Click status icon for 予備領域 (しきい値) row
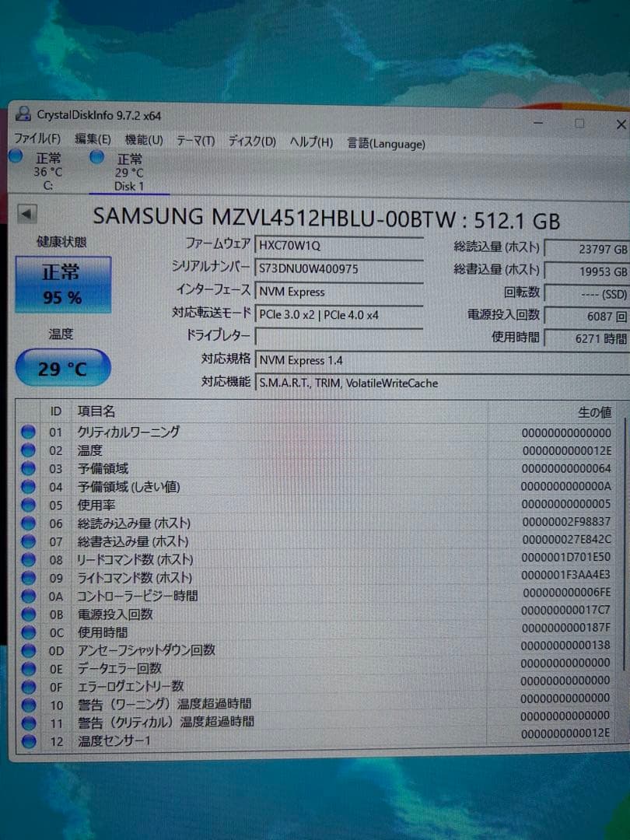This screenshot has width=630, height=840. [x=29, y=486]
